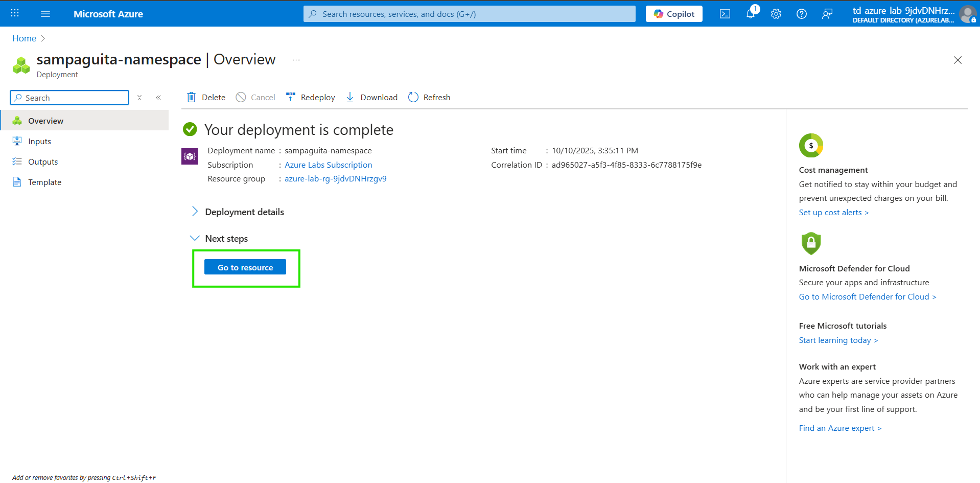Open Cloud Shell from the top bar

[x=725, y=14]
